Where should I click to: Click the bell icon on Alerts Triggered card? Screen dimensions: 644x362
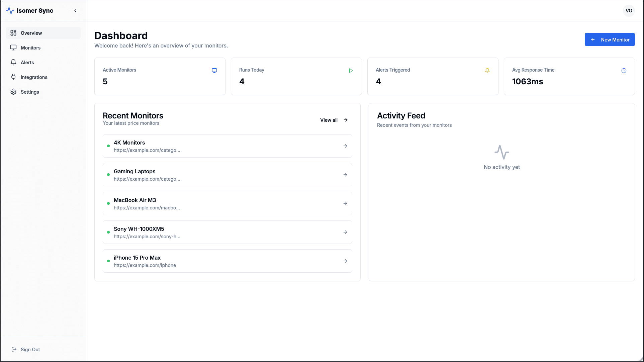[487, 71]
